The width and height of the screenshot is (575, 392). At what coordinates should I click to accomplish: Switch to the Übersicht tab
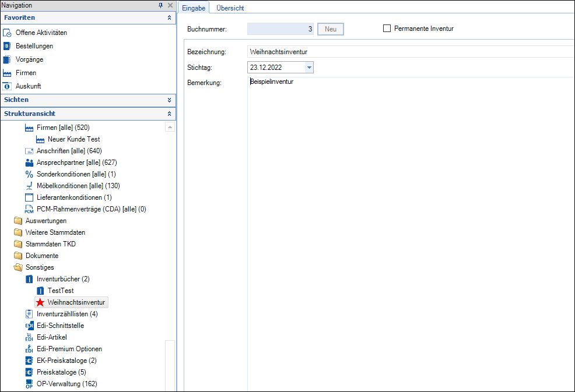pyautogui.click(x=230, y=8)
